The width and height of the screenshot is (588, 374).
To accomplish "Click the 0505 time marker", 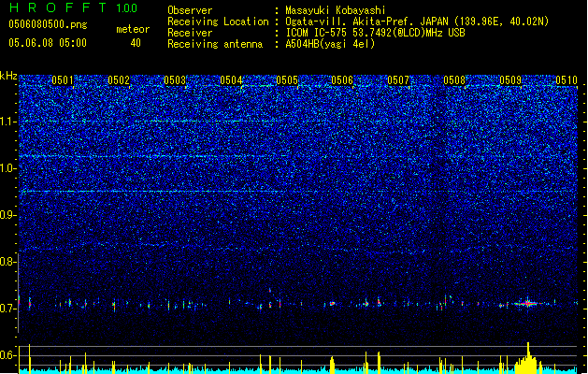I will 287,80.
